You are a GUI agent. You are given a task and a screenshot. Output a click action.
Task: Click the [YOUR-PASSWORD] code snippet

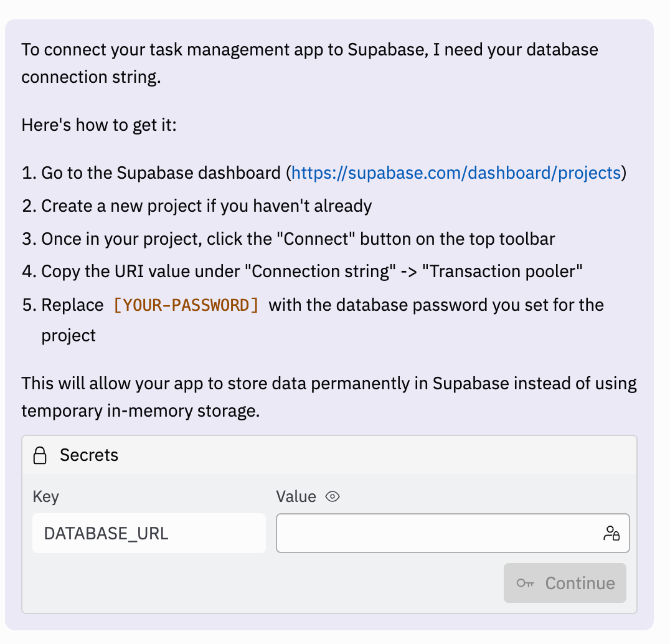click(186, 305)
